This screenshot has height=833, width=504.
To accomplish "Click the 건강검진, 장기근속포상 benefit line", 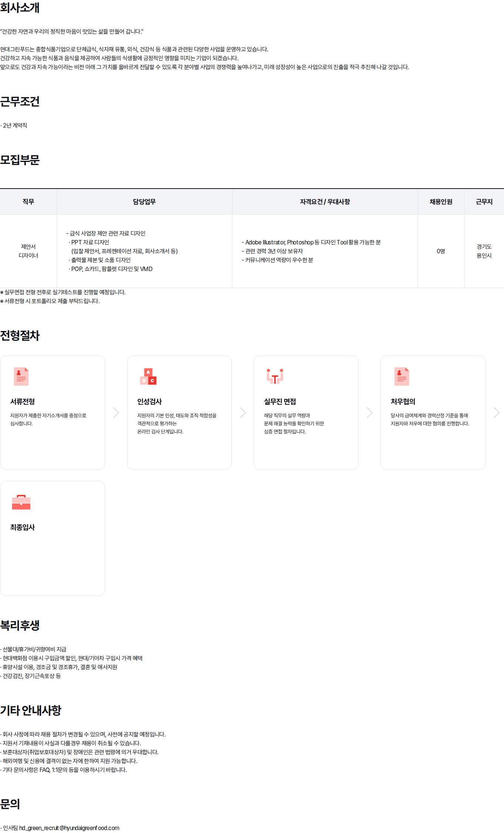I will [x=31, y=676].
